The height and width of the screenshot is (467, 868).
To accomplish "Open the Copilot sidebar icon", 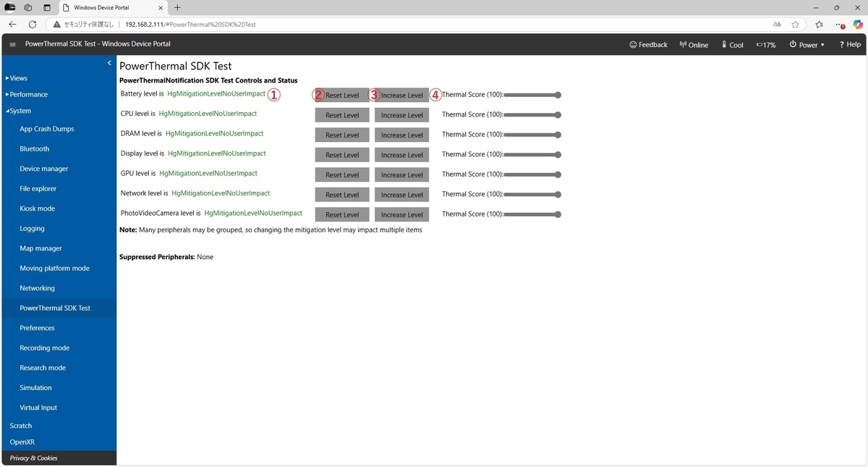I will point(858,24).
